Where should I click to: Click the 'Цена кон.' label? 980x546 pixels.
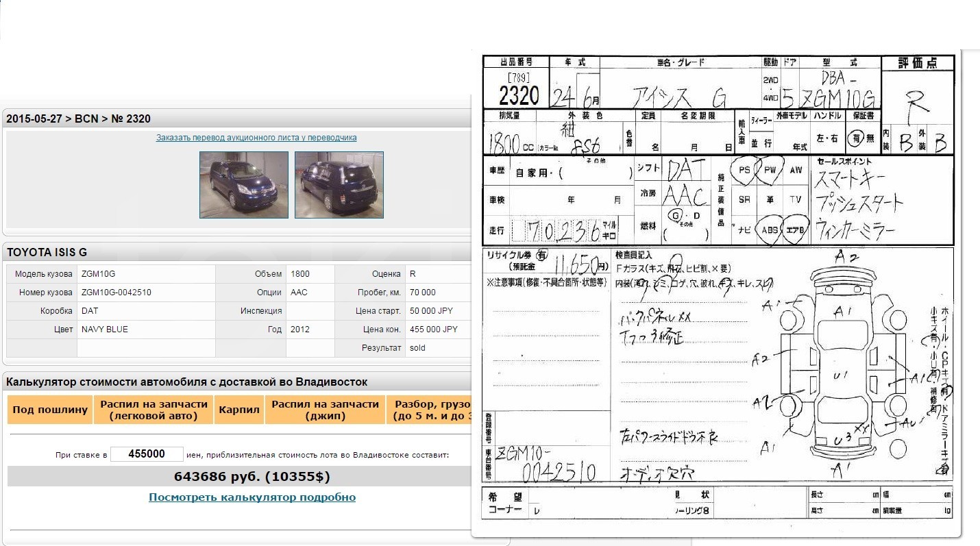(382, 330)
